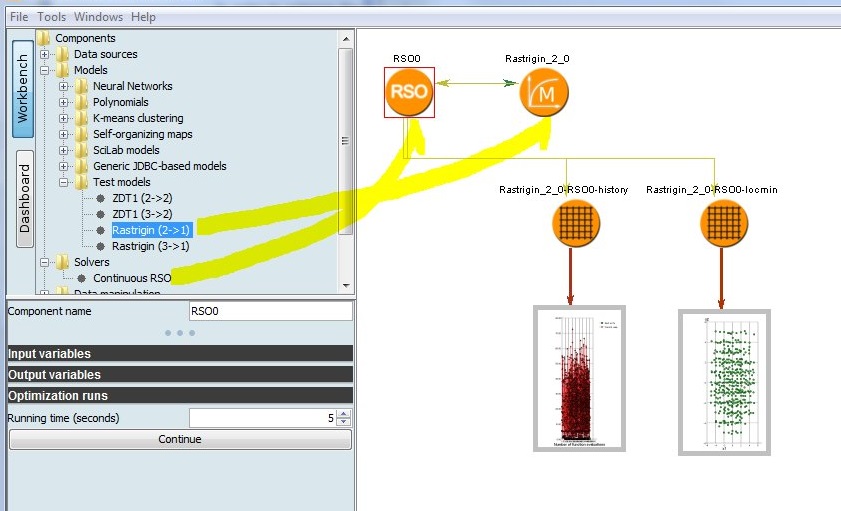
Task: Increase running time with the up arrow
Action: pos(344,414)
